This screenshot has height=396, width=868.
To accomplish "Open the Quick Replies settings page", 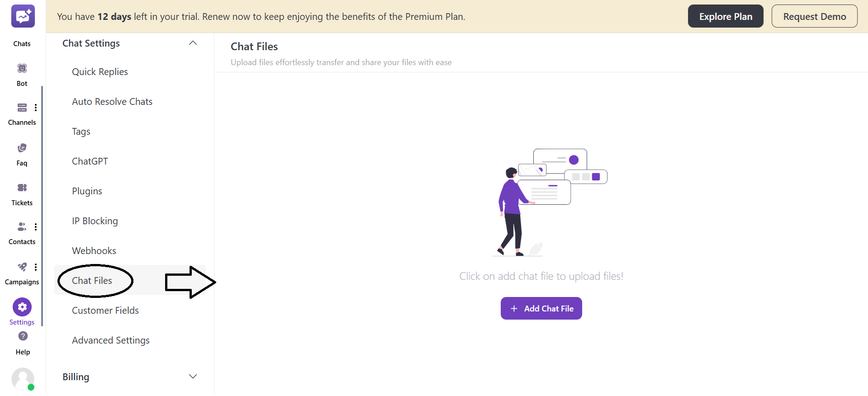I will pyautogui.click(x=100, y=71).
